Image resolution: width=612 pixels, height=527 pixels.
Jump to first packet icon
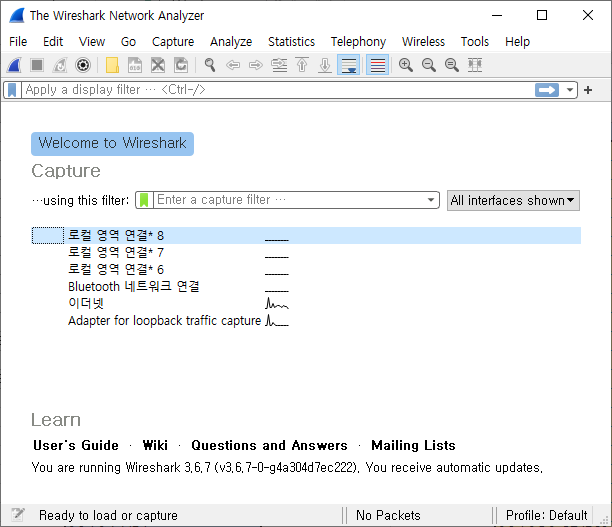pos(302,65)
